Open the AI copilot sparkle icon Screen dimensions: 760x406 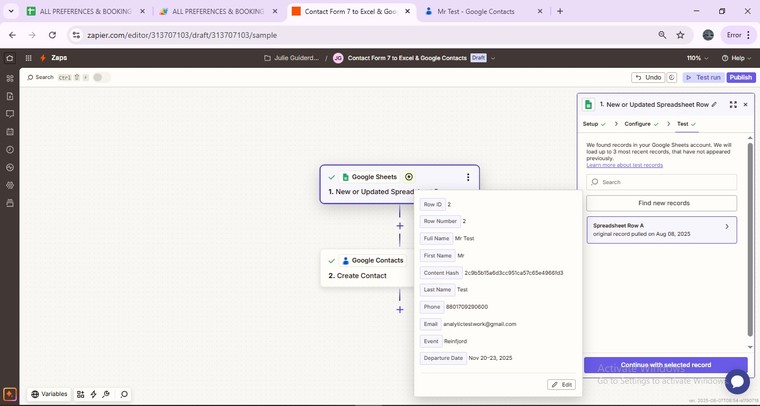pyautogui.click(x=10, y=394)
